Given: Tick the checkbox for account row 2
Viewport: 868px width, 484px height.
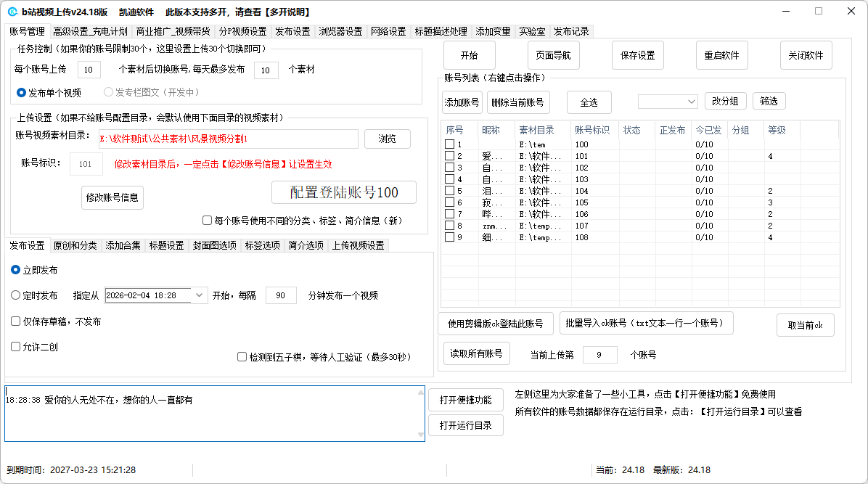Looking at the screenshot, I should click(450, 156).
